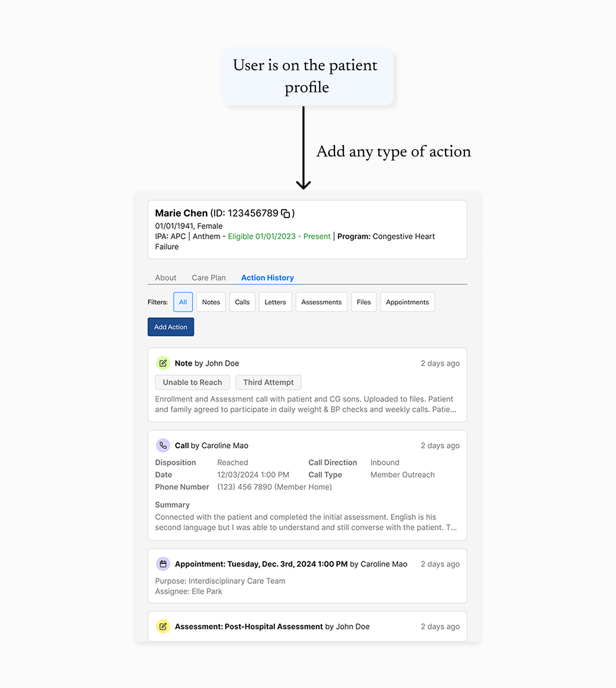Select the All filter
This screenshot has height=688, width=616.
[183, 302]
